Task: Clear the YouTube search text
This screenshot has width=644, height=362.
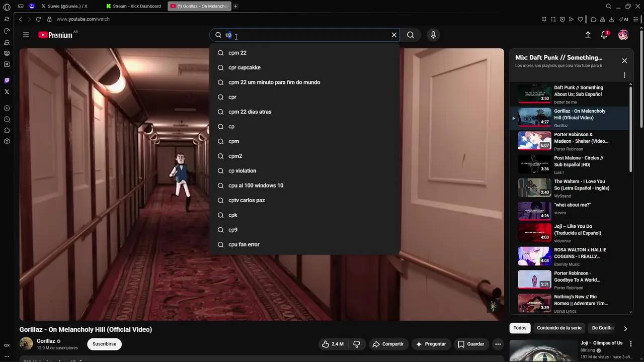Action: click(394, 35)
